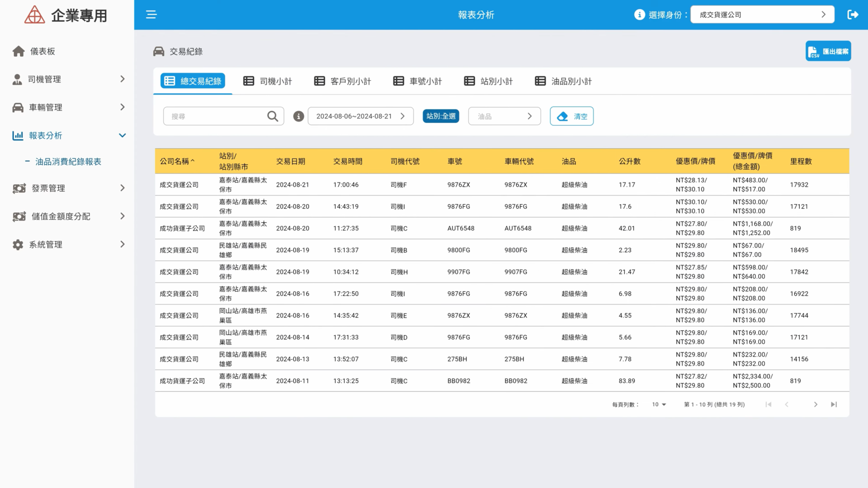The image size is (868, 488).
Task: Toggle the 站別:全選 filter chip
Action: pos(441,116)
